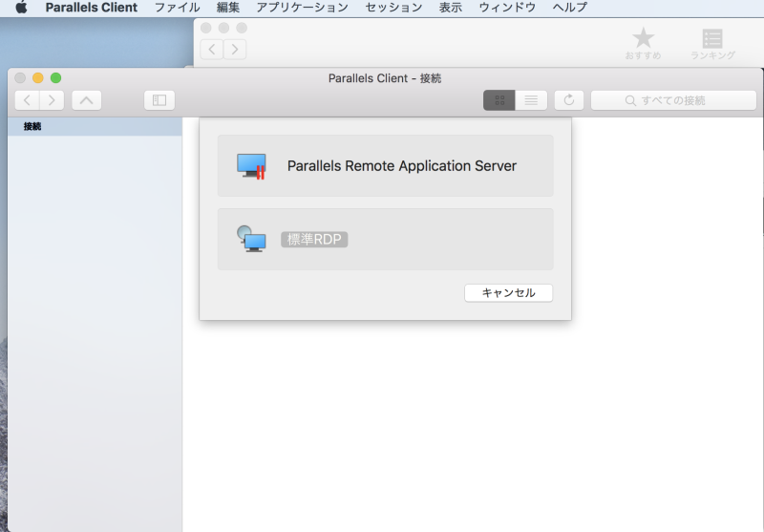Click the search magnifier icon
Image resolution: width=764 pixels, height=532 pixels.
click(x=630, y=101)
